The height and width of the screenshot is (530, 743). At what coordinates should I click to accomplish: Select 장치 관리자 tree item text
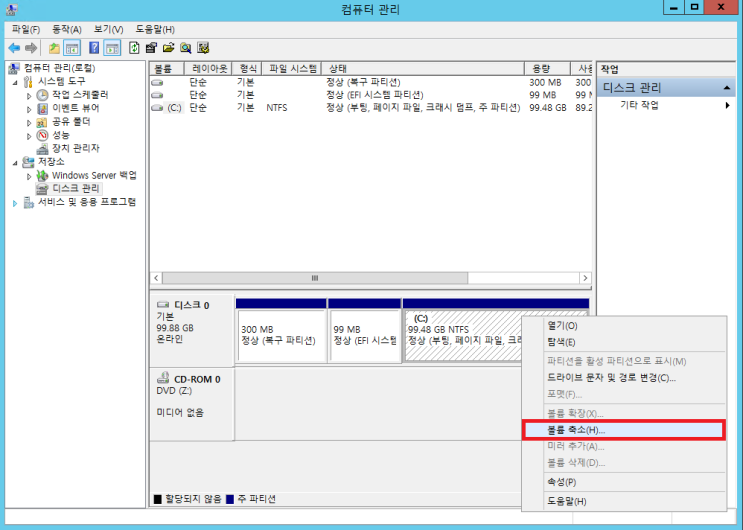tap(76, 148)
